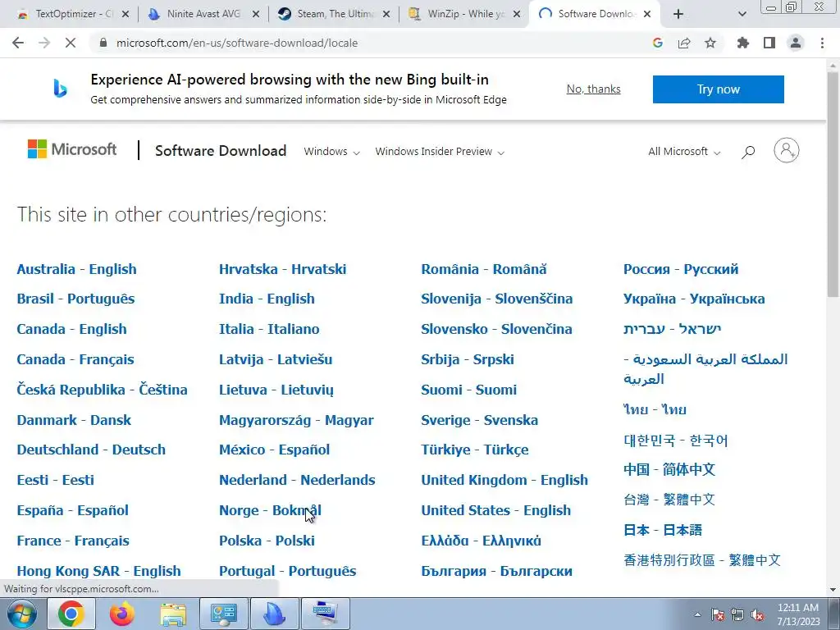The width and height of the screenshot is (840, 630).
Task: Click the Action Center flag tray icon
Action: point(718,614)
